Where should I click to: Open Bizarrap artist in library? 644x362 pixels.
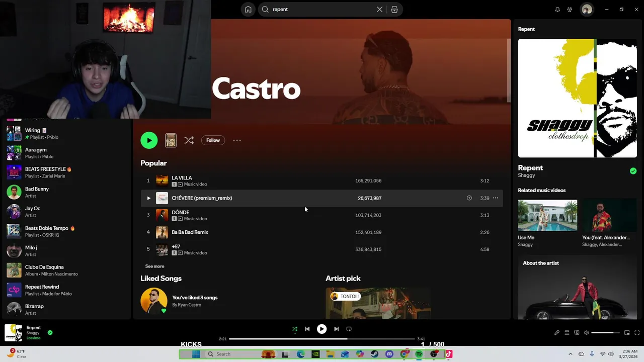tap(66, 309)
